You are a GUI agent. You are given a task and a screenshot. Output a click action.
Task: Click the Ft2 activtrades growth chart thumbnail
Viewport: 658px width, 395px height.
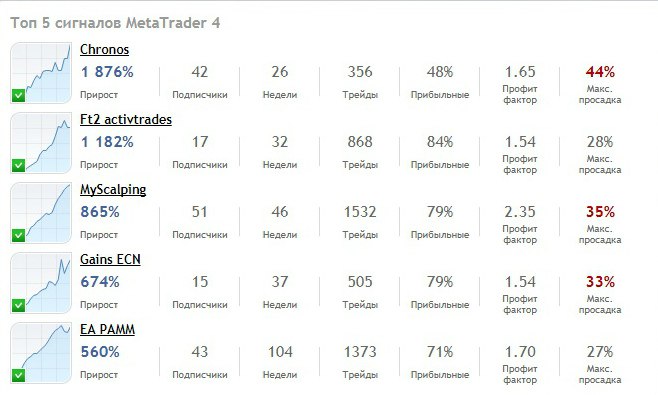[x=41, y=143]
